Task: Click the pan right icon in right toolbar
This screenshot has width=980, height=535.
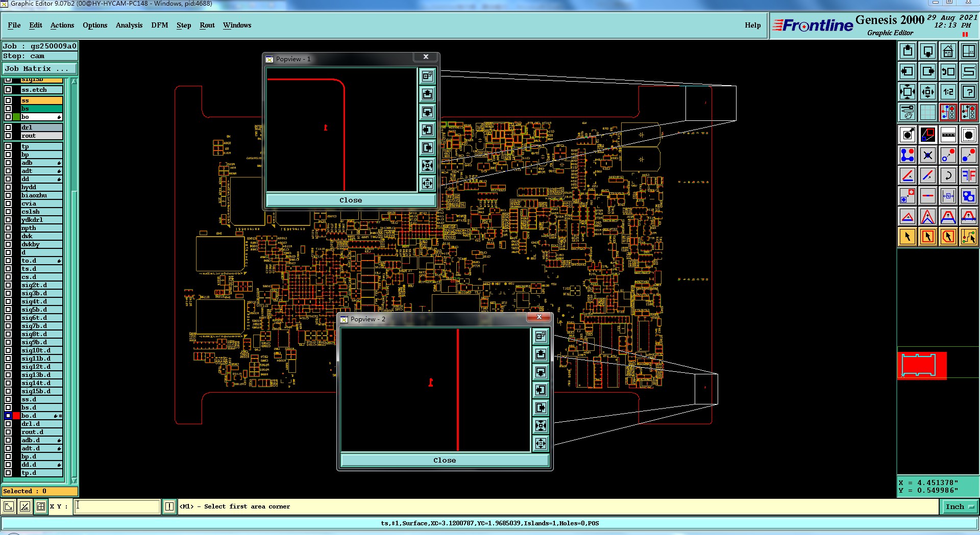Action: click(928, 71)
